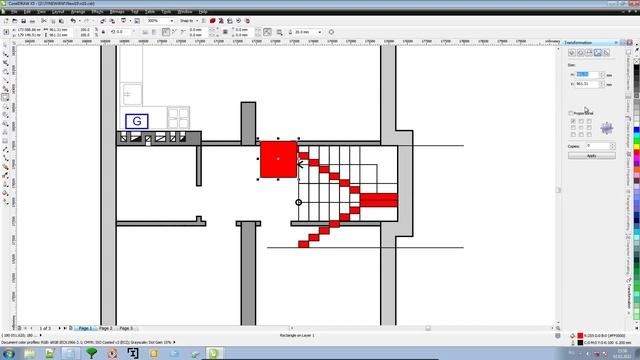The height and width of the screenshot is (360, 640).
Task: Check the top-center anchor point box
Action: click(x=581, y=121)
